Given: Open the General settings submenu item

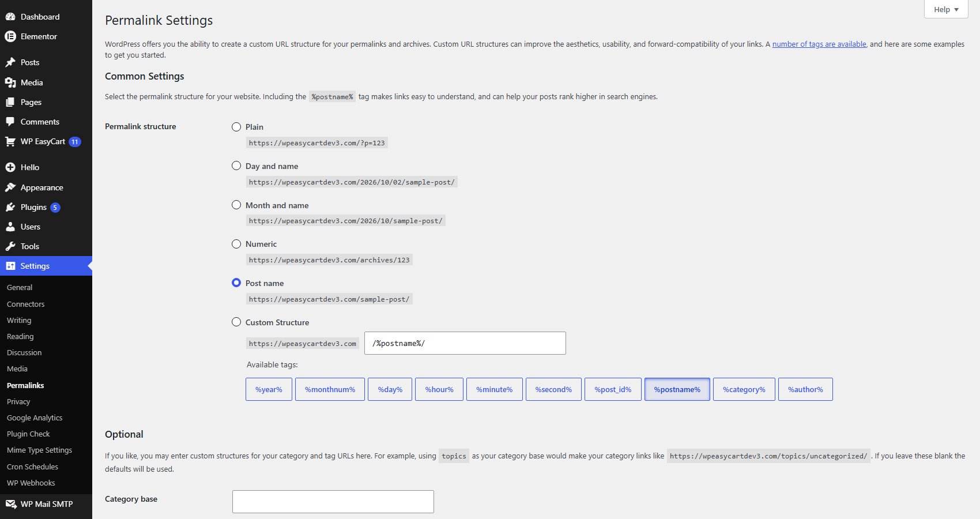Looking at the screenshot, I should (x=20, y=287).
